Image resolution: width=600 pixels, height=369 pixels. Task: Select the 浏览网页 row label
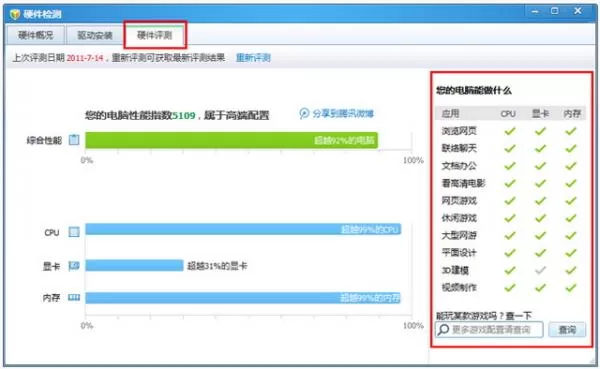coord(459,131)
